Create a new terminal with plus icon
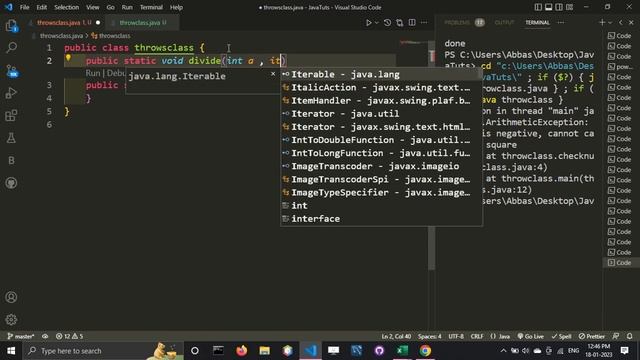The height and width of the screenshot is (360, 640). click(x=602, y=23)
